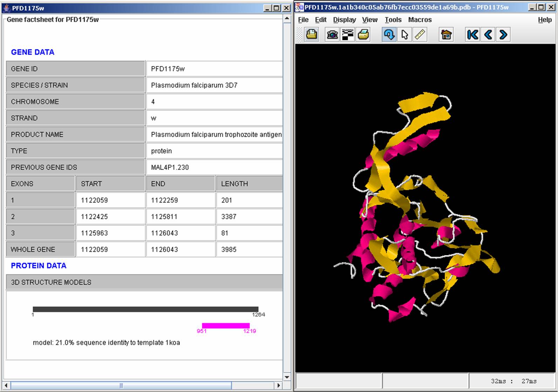Click the magenta 951-1219 model bar

226,326
